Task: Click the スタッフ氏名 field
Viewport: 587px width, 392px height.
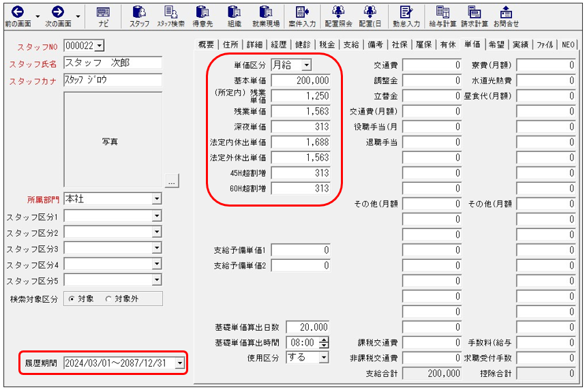Action: coord(112,63)
